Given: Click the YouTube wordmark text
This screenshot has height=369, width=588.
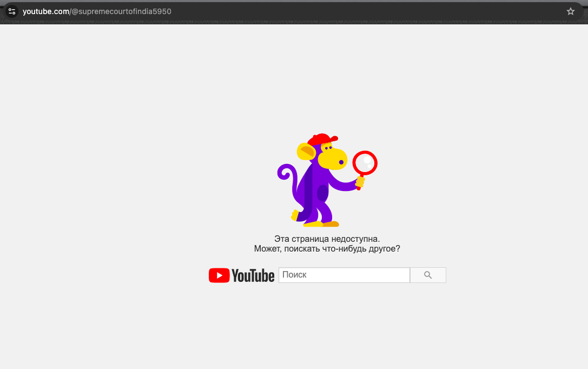Looking at the screenshot, I should click(253, 275).
